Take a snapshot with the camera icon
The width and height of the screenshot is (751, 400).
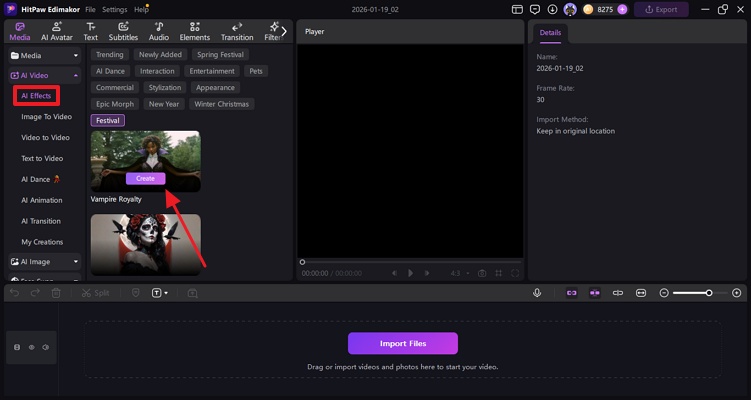(482, 273)
